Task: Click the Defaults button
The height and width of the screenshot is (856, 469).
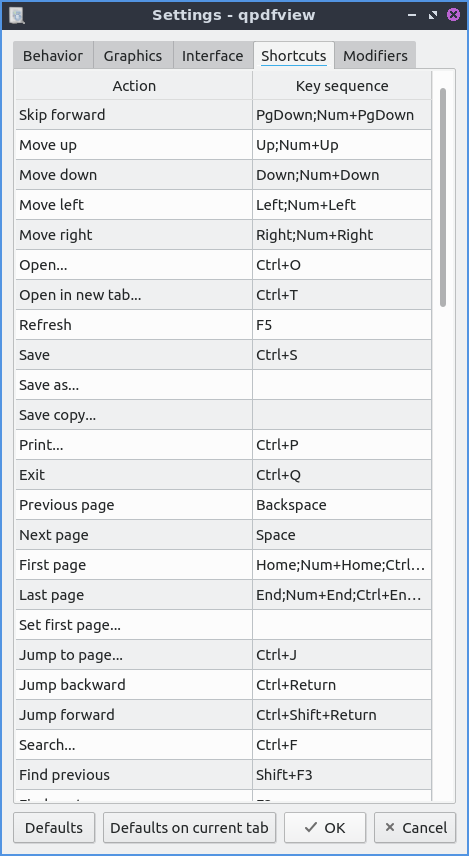Action: tap(54, 828)
